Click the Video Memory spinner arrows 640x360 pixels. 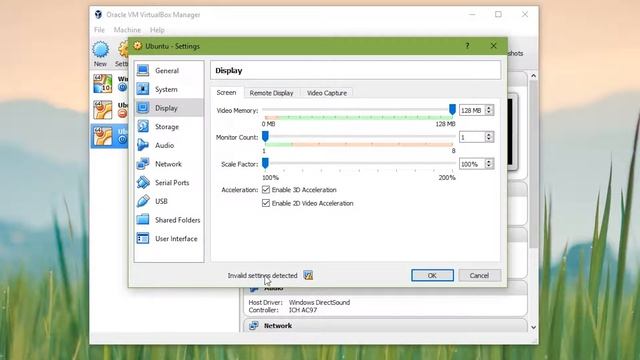489,110
